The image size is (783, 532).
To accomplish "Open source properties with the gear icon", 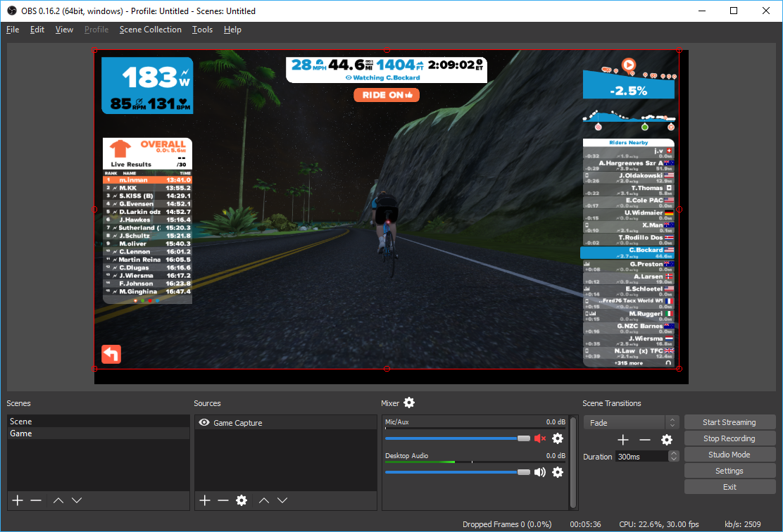I will pyautogui.click(x=242, y=500).
